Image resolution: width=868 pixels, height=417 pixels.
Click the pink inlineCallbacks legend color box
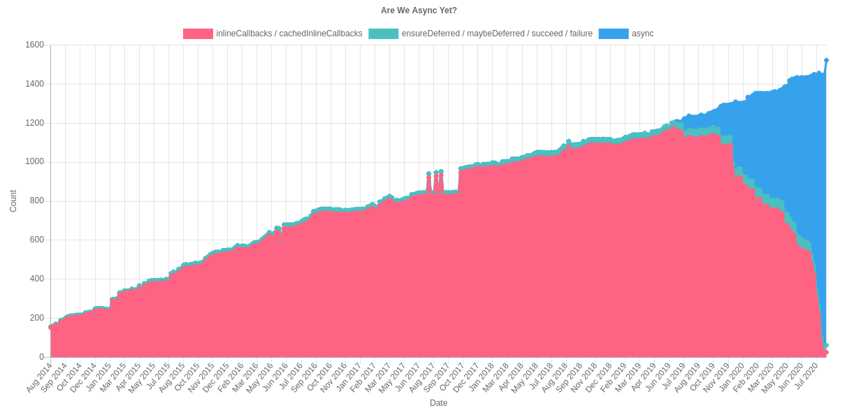198,34
